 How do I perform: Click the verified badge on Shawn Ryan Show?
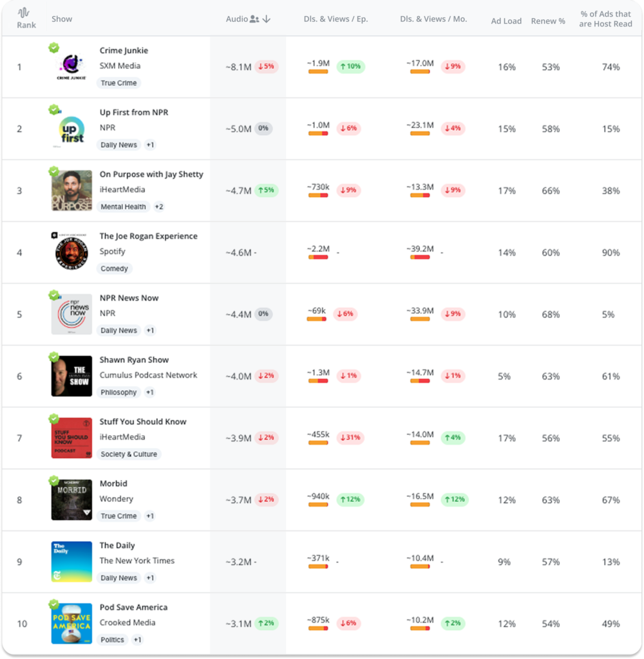click(54, 357)
